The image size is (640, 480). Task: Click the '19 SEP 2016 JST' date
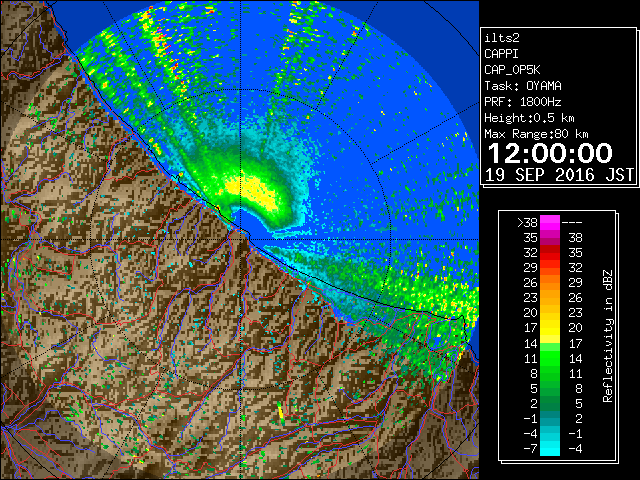[559, 175]
